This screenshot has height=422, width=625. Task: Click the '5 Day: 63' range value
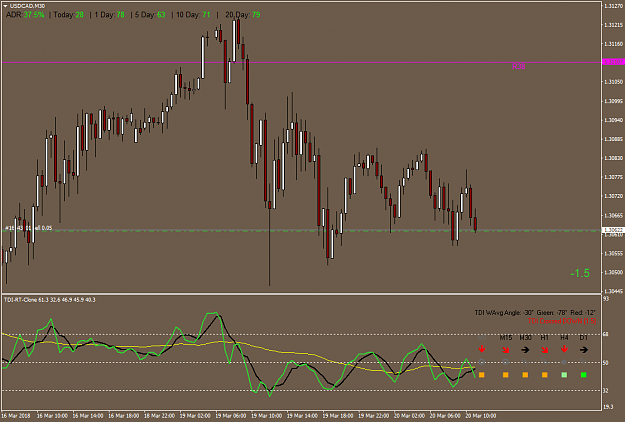point(150,15)
